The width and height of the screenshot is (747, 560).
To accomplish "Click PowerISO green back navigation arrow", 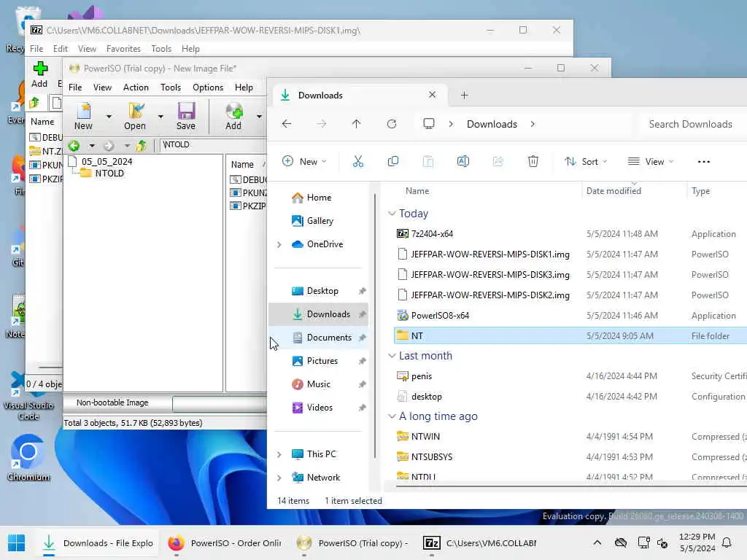I will (x=74, y=145).
